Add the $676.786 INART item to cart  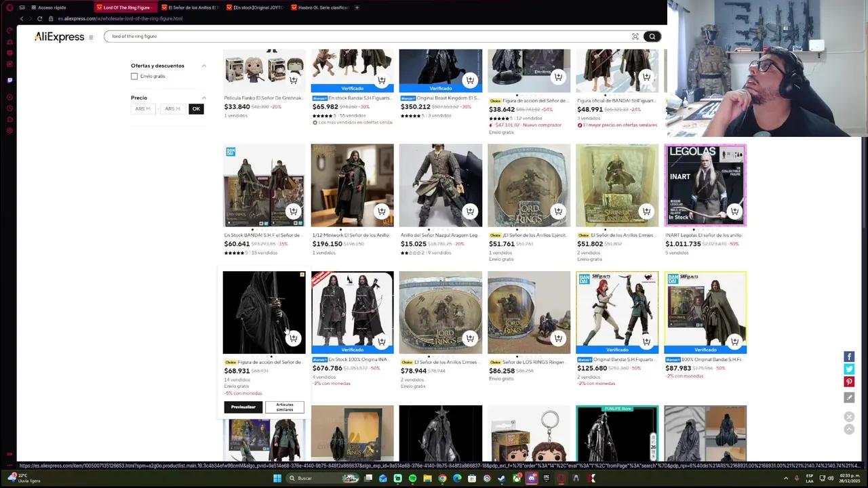tap(382, 342)
